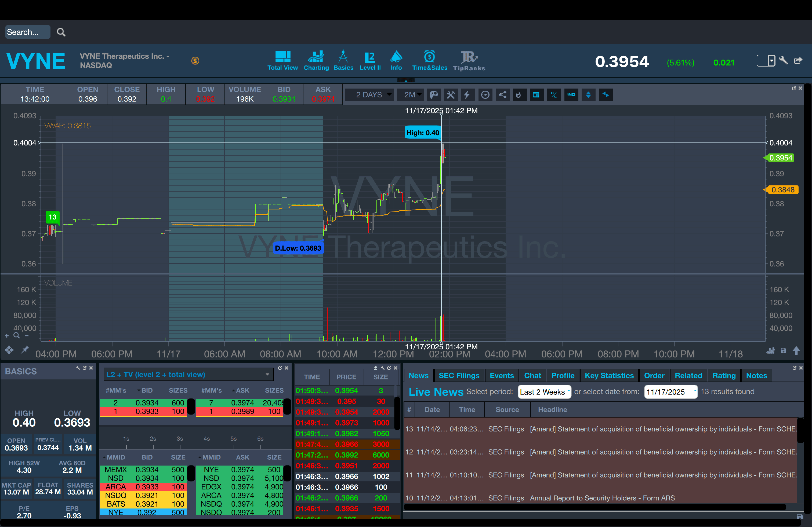This screenshot has width=812, height=527.
Task: Toggle the H/L high-low markers
Action: (554, 95)
